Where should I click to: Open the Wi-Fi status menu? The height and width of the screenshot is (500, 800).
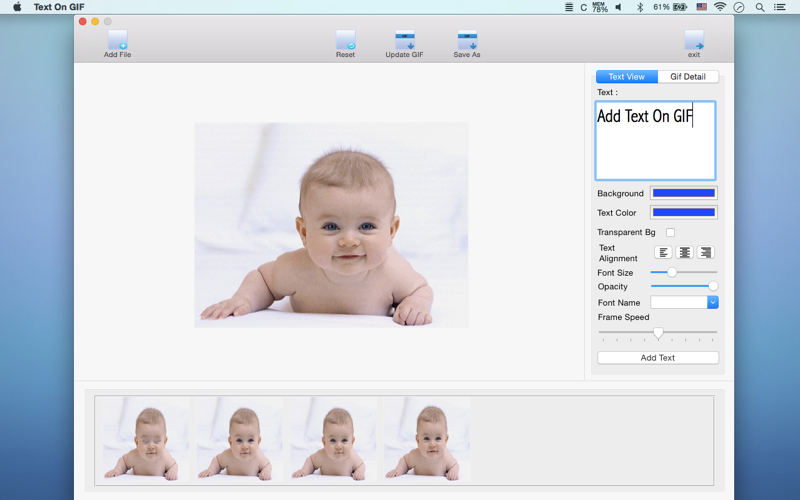720,7
